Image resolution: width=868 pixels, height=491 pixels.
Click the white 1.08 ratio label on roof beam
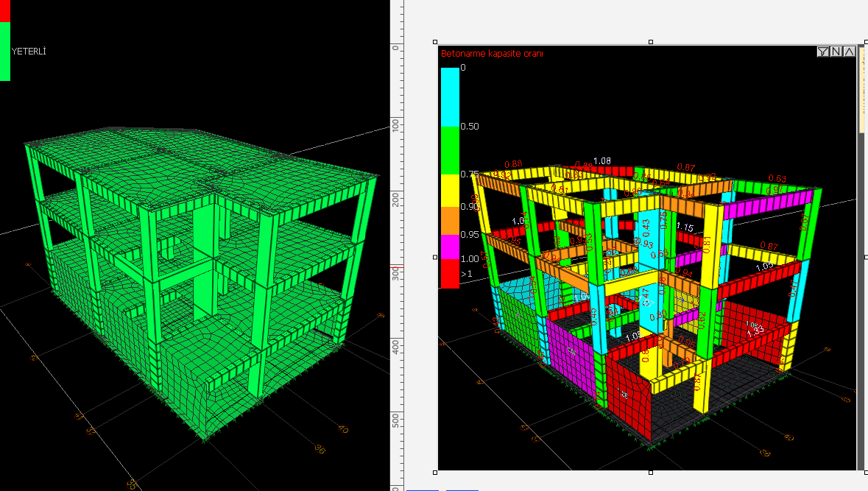pyautogui.click(x=601, y=160)
